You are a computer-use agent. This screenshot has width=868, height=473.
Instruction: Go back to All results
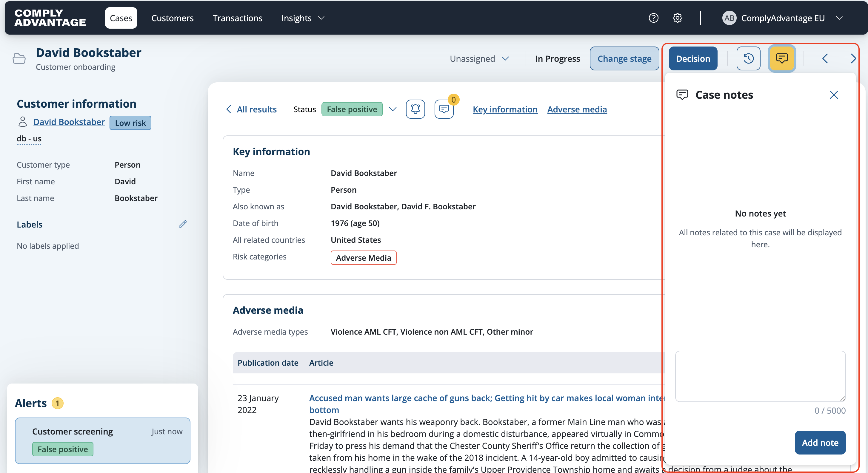[251, 109]
